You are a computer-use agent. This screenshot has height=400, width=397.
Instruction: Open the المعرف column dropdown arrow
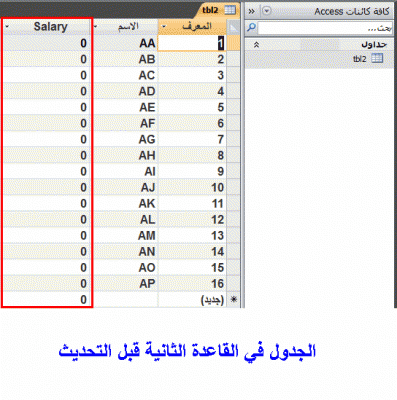164,27
